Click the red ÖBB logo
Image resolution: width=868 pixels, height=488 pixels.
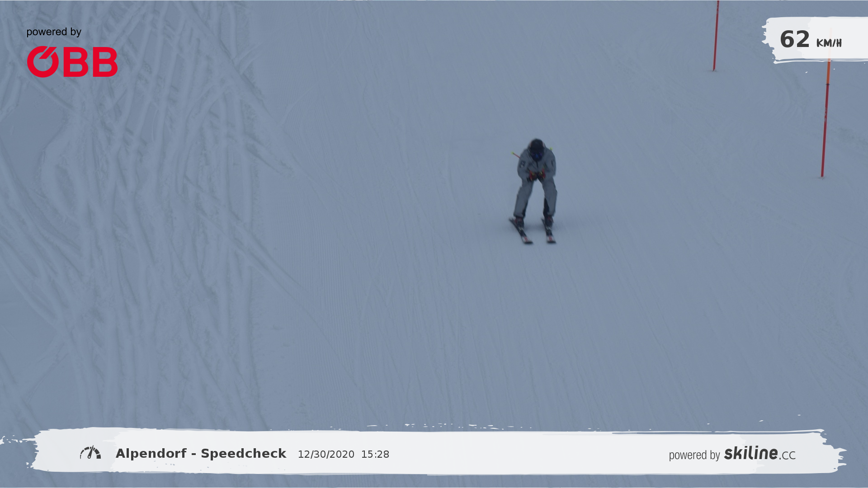72,62
